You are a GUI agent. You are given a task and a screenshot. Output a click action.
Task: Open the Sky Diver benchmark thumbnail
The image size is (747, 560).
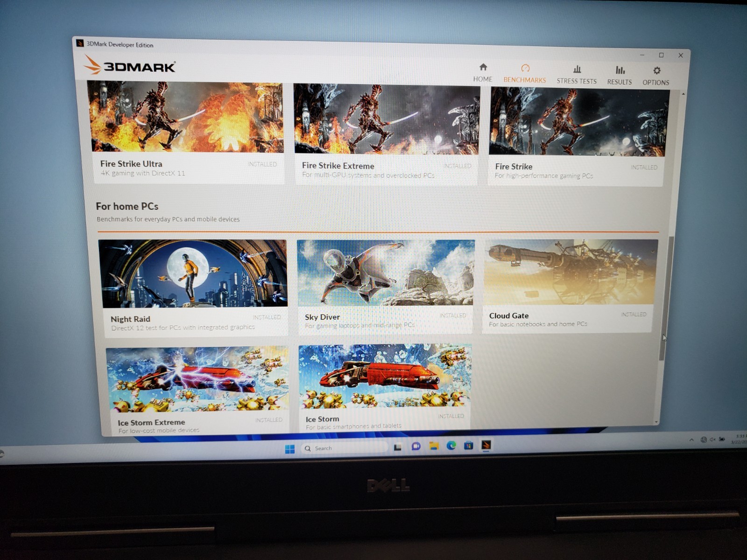coord(386,273)
